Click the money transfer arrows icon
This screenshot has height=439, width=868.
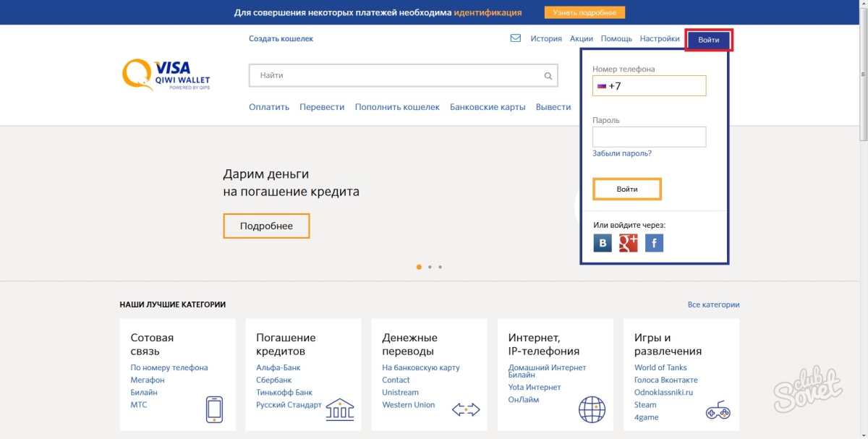pyautogui.click(x=466, y=410)
